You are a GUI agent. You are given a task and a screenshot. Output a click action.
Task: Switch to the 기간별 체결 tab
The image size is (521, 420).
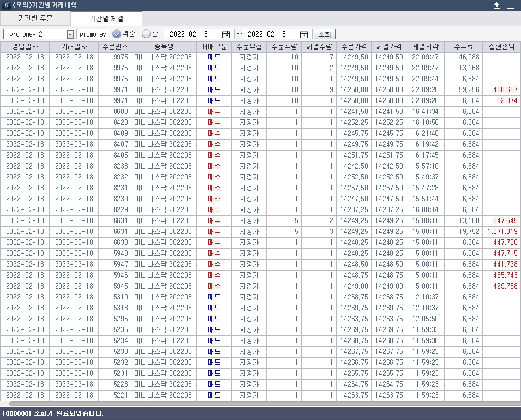coord(106,19)
